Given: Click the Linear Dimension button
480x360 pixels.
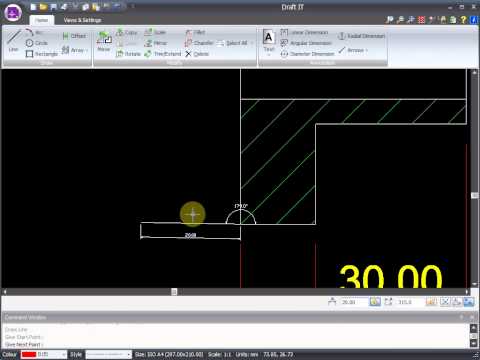Looking at the screenshot, I should tap(304, 32).
